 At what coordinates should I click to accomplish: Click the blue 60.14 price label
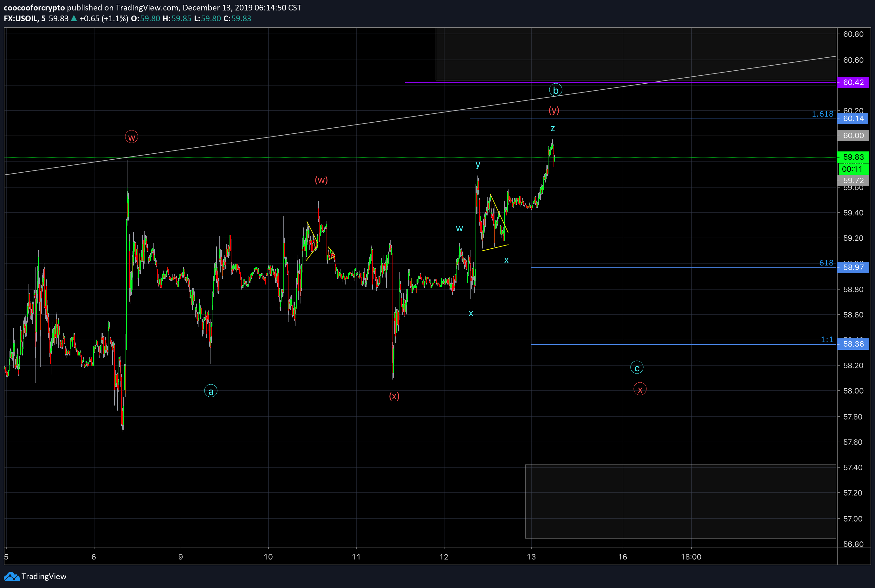[x=853, y=118]
